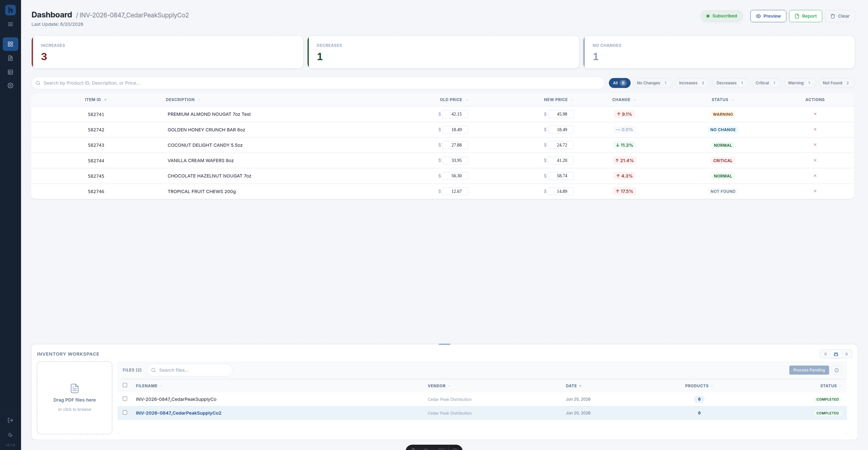
Task: Click the app logo in the sidebar
Action: [10, 10]
